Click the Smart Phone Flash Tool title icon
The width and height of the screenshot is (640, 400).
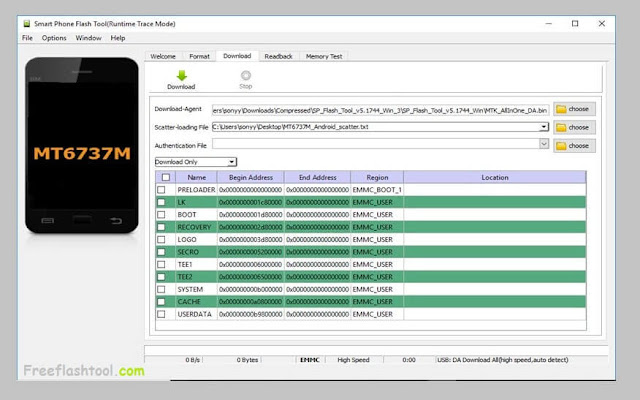pos(27,24)
